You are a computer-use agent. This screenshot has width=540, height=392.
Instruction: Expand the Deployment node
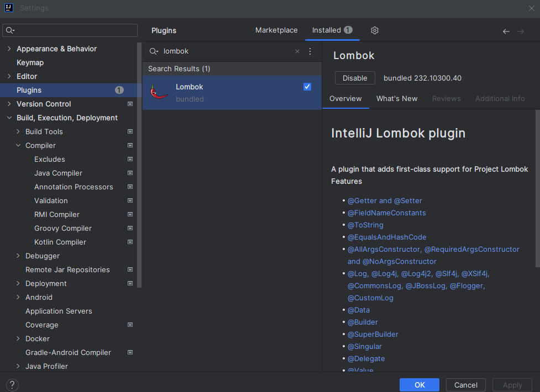pos(18,283)
